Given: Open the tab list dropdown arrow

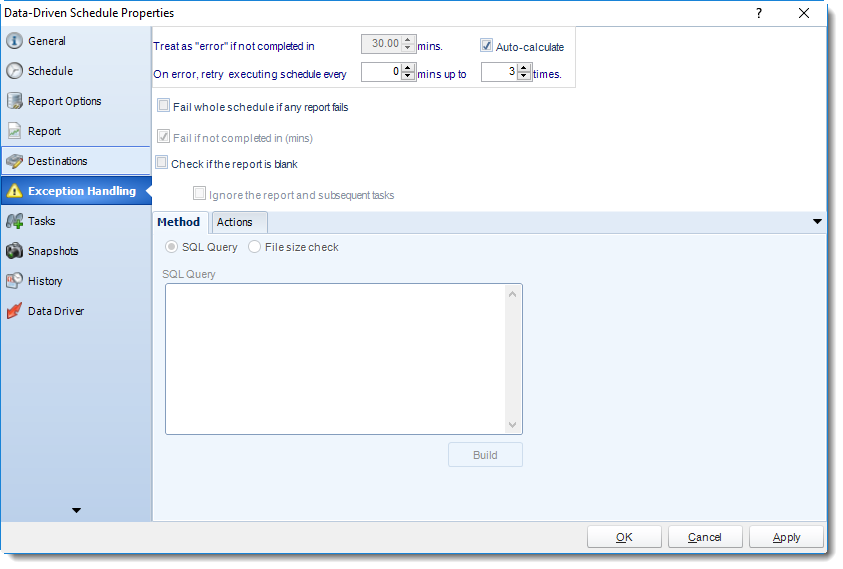Looking at the screenshot, I should pos(817,222).
